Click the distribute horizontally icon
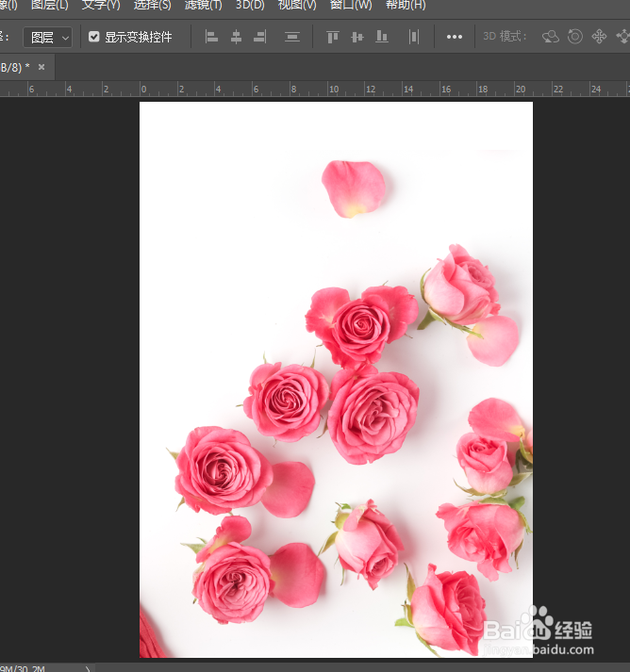The height and width of the screenshot is (672, 630). [x=414, y=37]
